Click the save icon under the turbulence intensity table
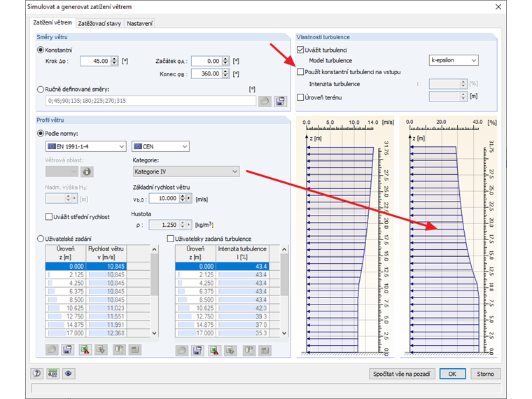 click(x=197, y=351)
